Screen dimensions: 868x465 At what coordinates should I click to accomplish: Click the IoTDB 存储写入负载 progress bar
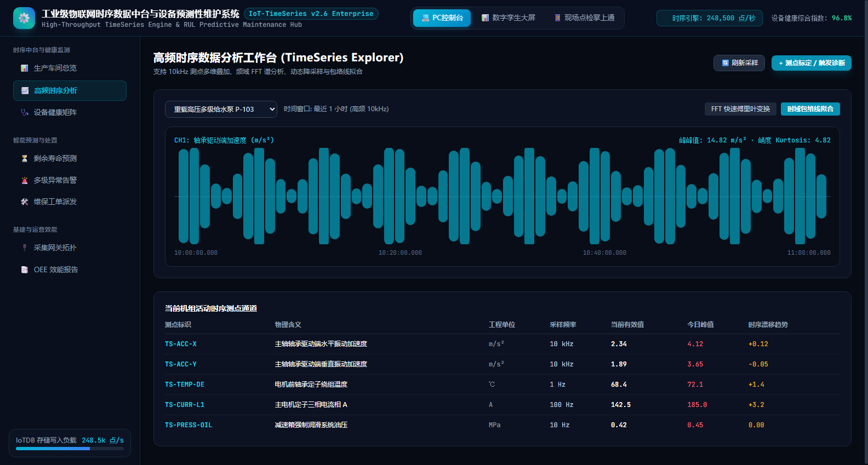tap(70, 449)
